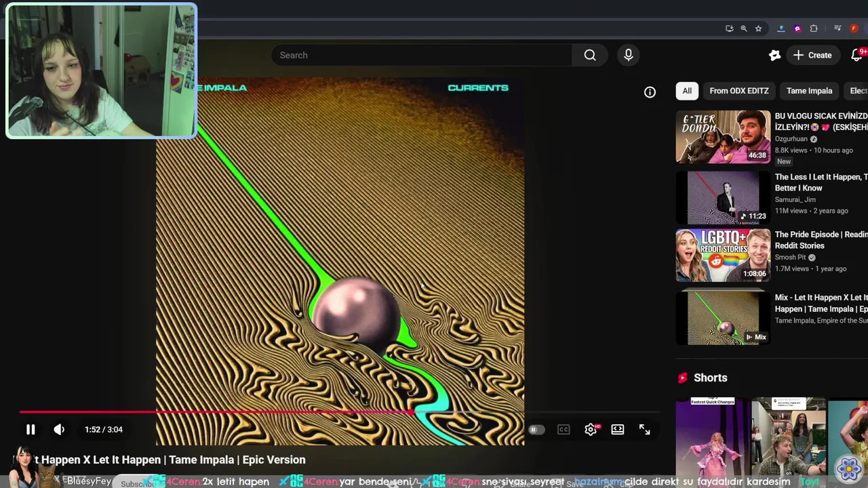
Task: Open Ozgurhuan channel name link
Action: tap(791, 139)
